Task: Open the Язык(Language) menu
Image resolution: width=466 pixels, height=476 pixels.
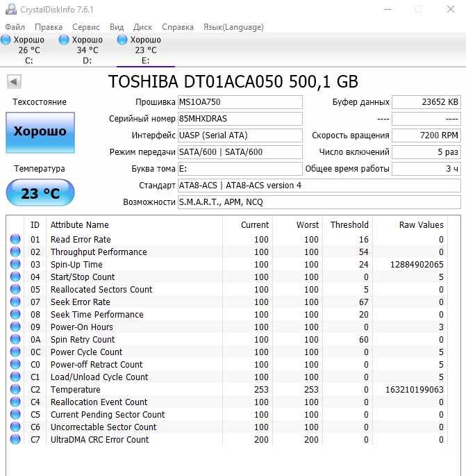Action: click(x=233, y=27)
